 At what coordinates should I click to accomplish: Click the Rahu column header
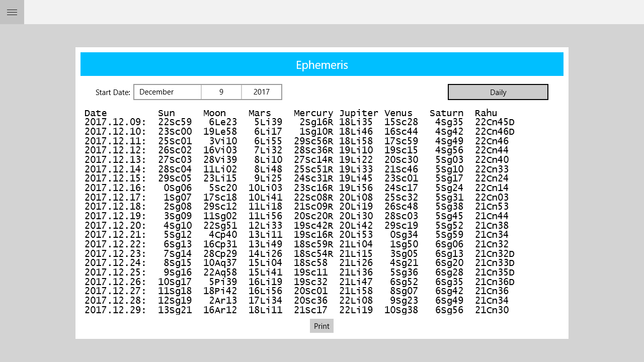[486, 113]
